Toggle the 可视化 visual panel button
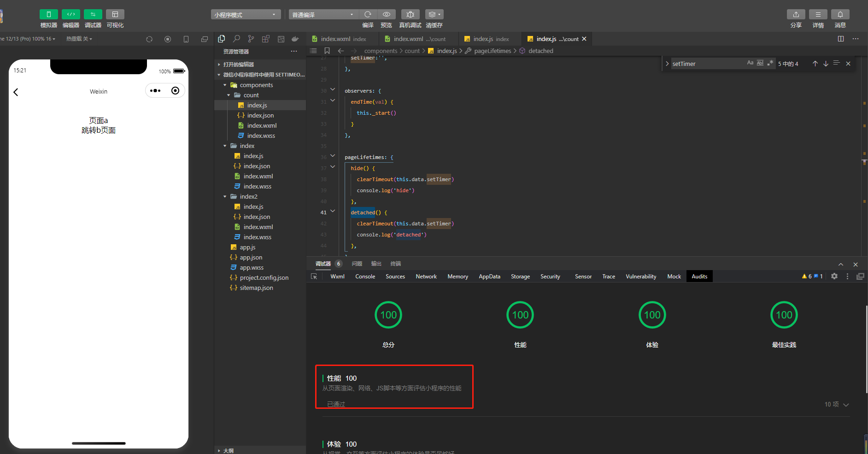Viewport: 868px width, 454px height. [x=115, y=14]
